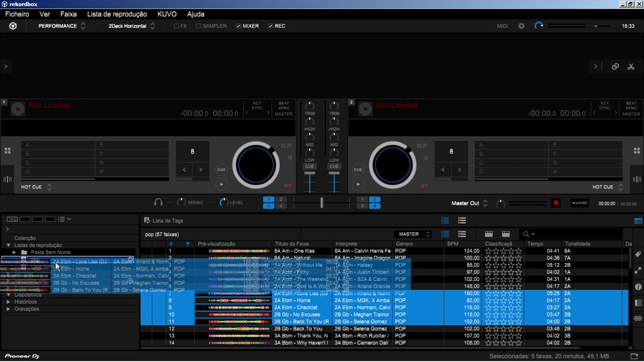Screen dimensions: 644x362
Task: Sort by Título da Faixa column header
Action: [302, 244]
